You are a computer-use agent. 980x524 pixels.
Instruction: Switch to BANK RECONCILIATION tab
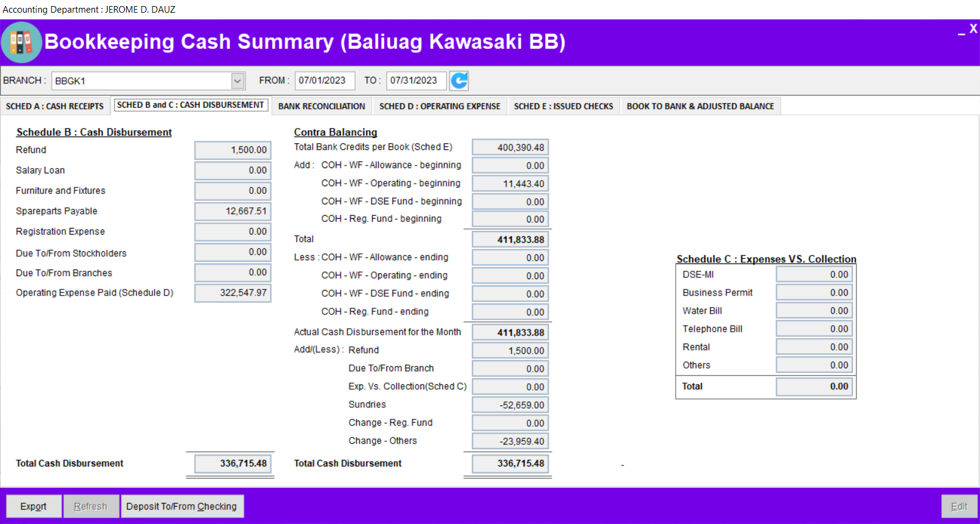[x=322, y=106]
